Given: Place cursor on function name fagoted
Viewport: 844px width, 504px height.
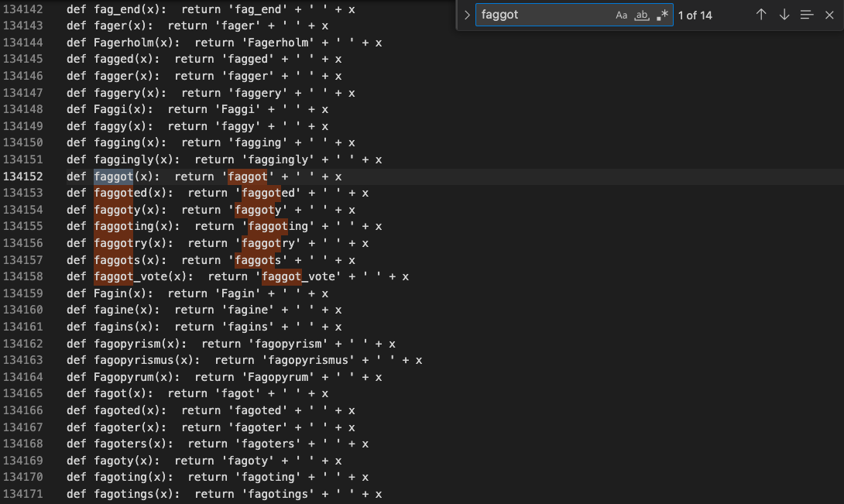Looking at the screenshot, I should 117,410.
